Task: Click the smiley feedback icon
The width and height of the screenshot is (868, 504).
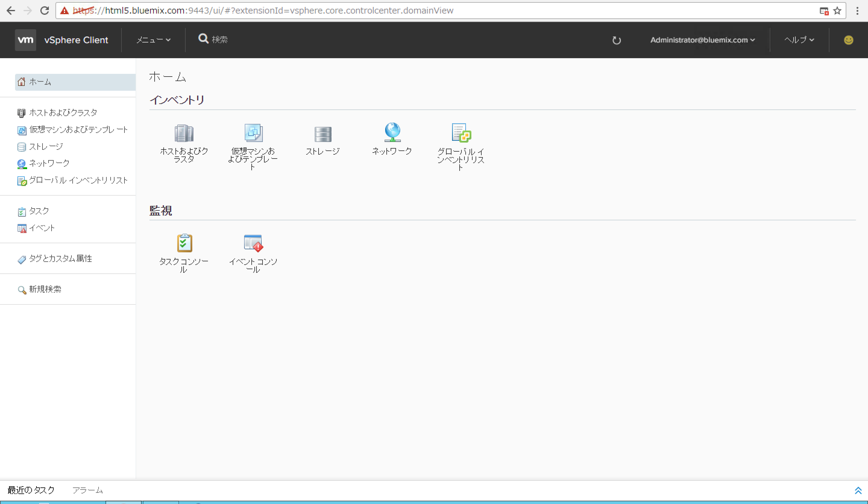Action: 848,40
